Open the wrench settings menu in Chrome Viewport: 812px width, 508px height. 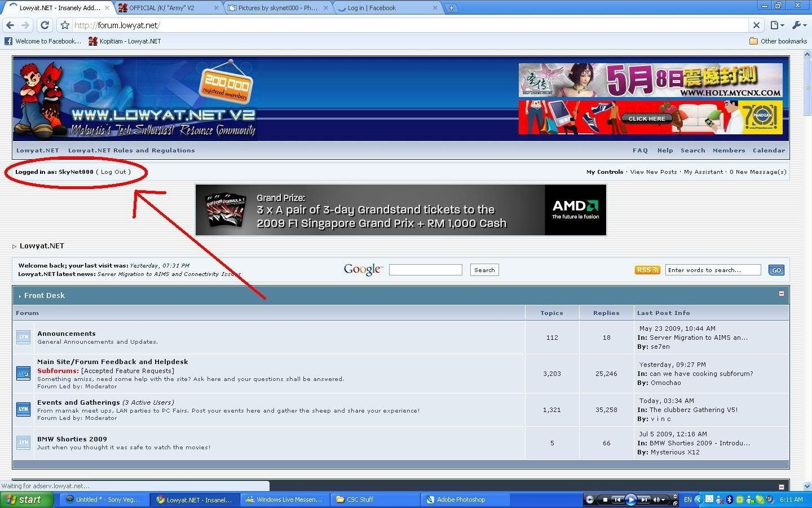799,25
